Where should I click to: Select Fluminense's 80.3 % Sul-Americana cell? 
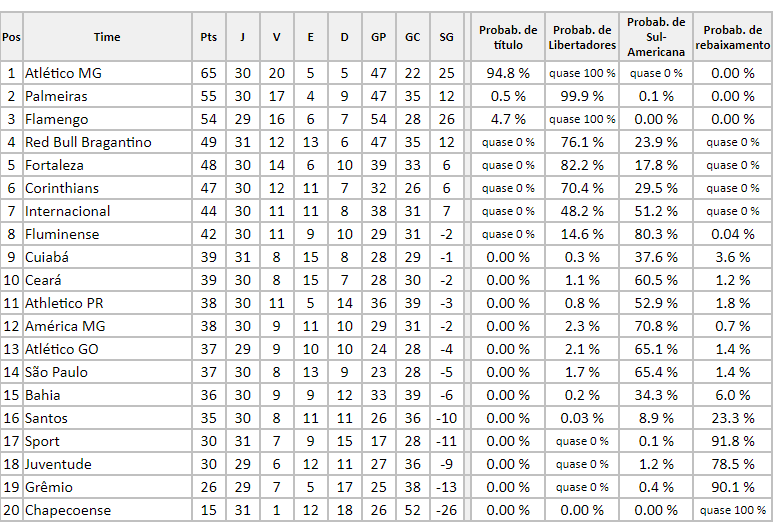point(656,234)
